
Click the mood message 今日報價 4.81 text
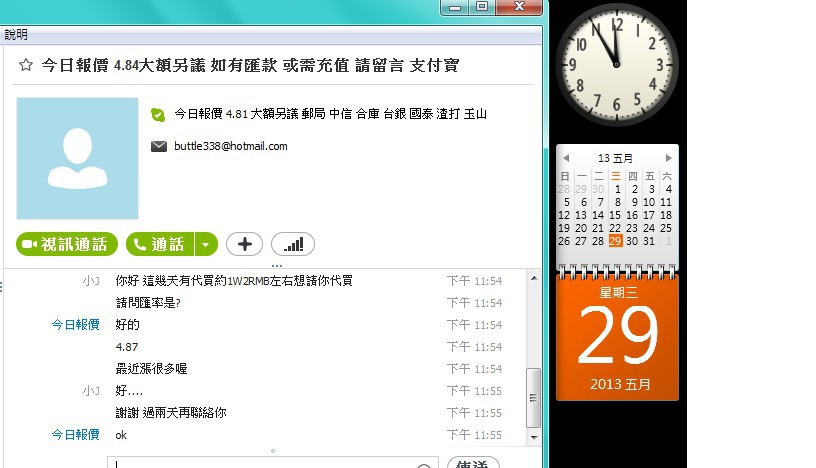point(330,114)
